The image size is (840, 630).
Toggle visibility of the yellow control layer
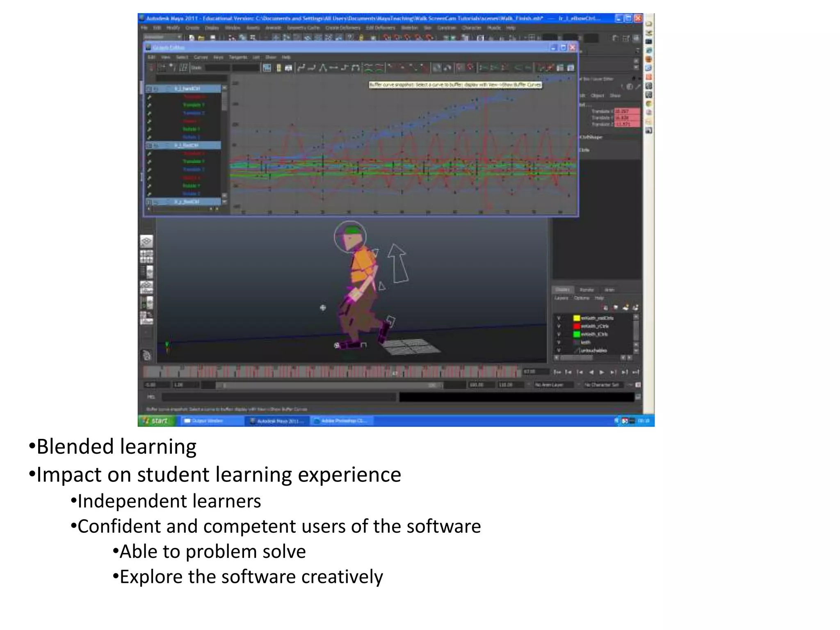click(559, 318)
